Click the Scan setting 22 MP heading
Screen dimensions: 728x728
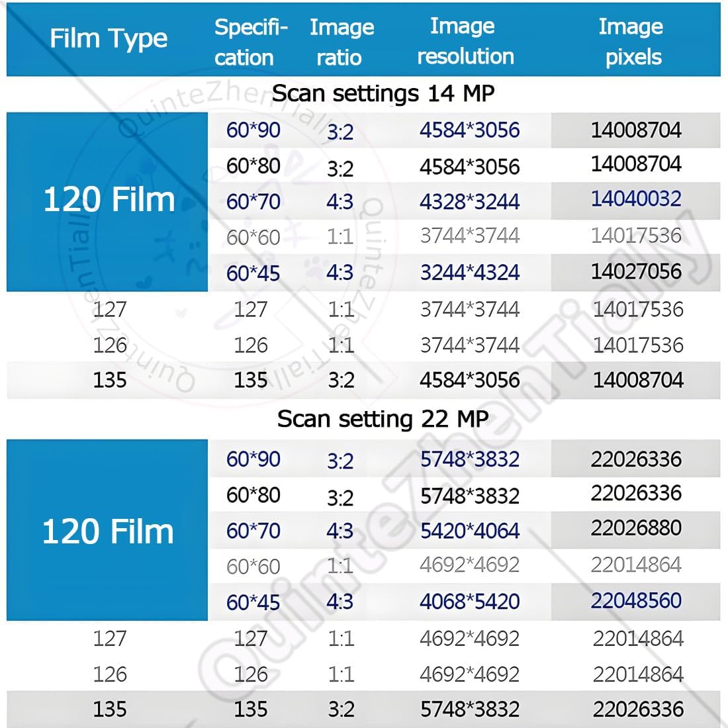383,418
